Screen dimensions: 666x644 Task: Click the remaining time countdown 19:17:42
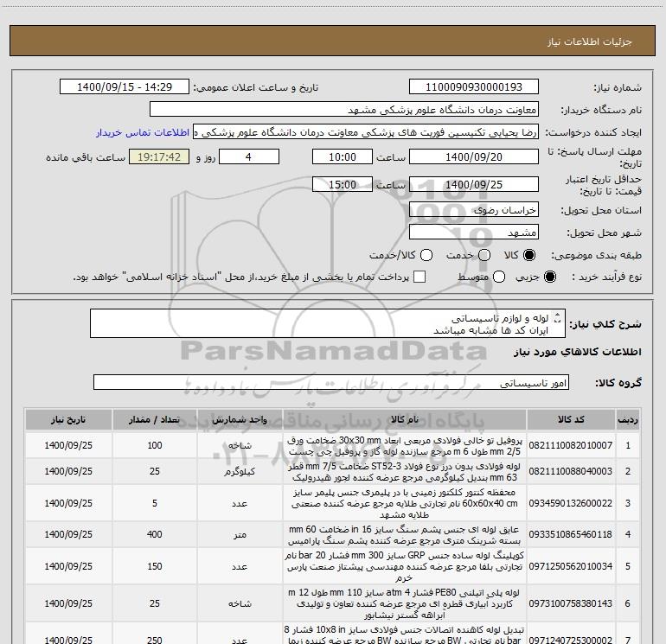coord(159,157)
